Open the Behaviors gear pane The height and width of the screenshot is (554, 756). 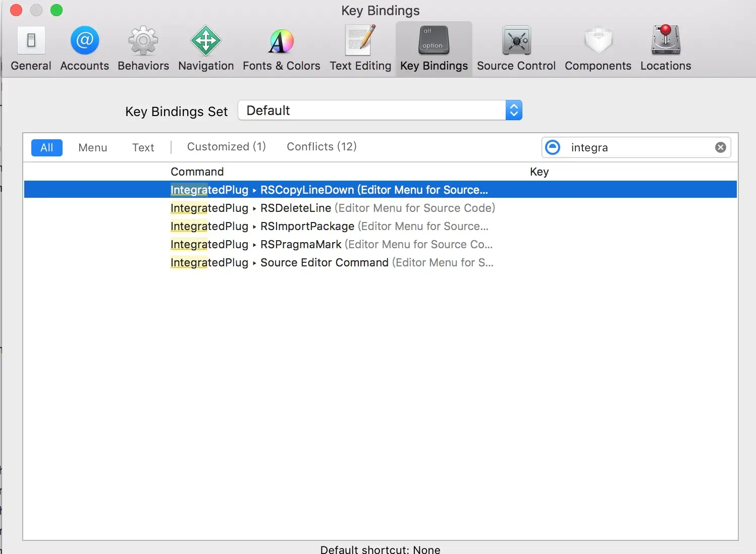tap(143, 48)
